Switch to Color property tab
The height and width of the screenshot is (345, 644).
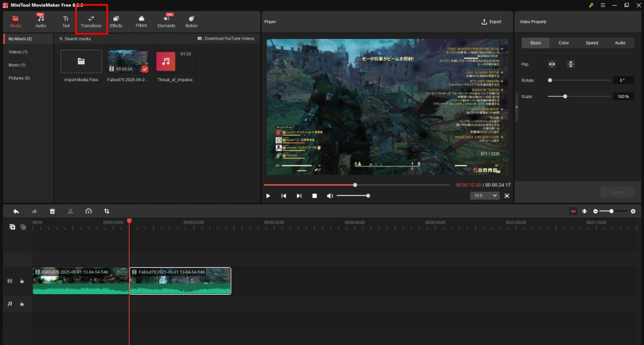click(563, 43)
